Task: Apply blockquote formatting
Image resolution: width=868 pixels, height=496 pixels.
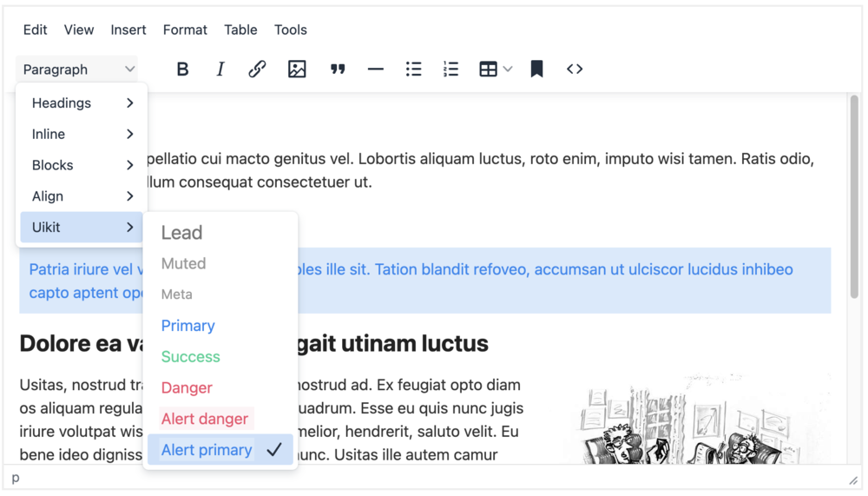Action: click(x=338, y=69)
